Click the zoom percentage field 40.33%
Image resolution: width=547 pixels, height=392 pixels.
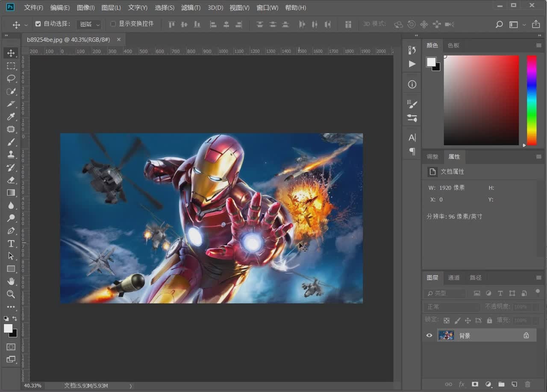(x=33, y=386)
